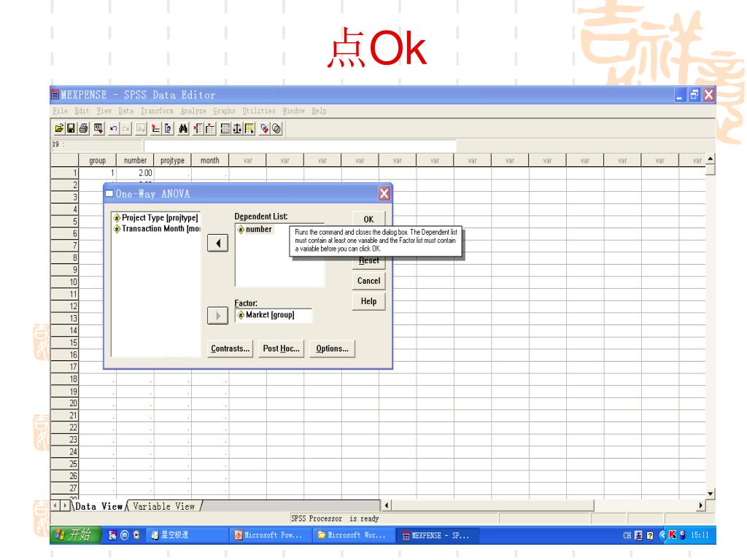Viewport: 747px width, 560px height.
Task: Open the Help menu in menu bar
Action: point(320,111)
